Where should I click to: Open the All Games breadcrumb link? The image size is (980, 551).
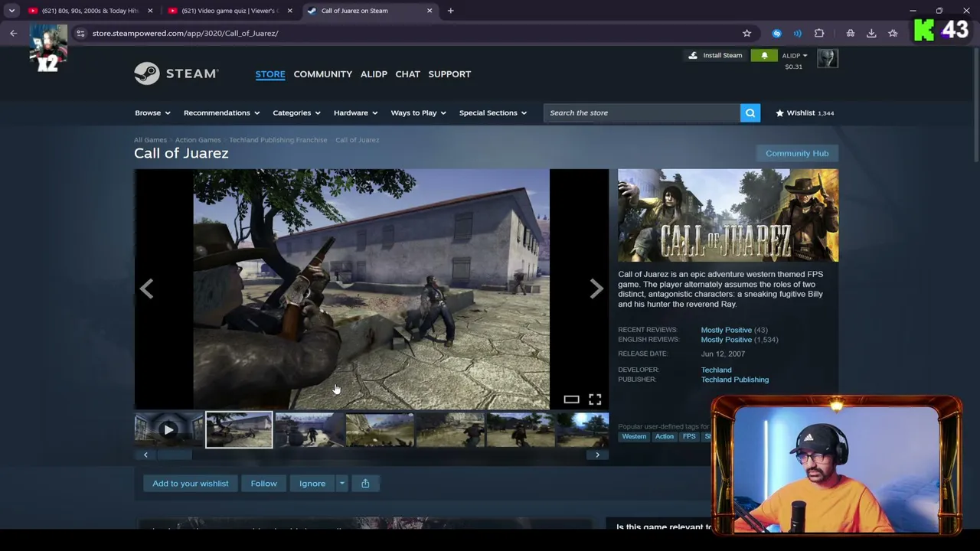(150, 140)
